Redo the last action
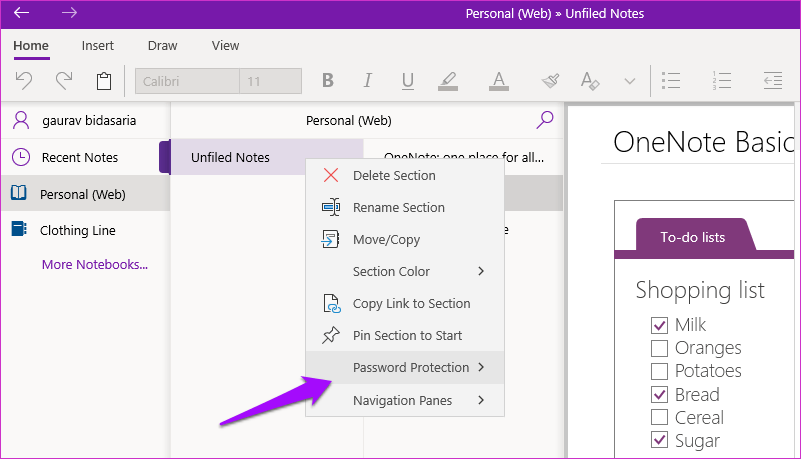The height and width of the screenshot is (459, 801). coord(64,81)
